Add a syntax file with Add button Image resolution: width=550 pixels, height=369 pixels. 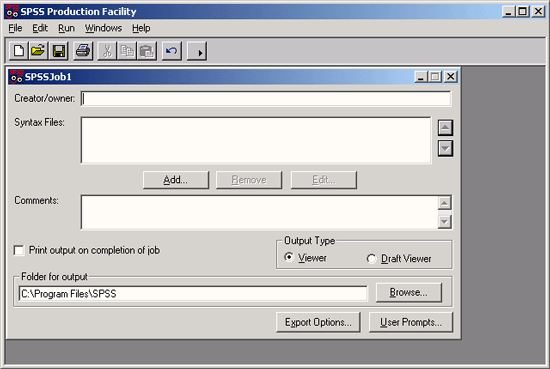[x=176, y=180]
